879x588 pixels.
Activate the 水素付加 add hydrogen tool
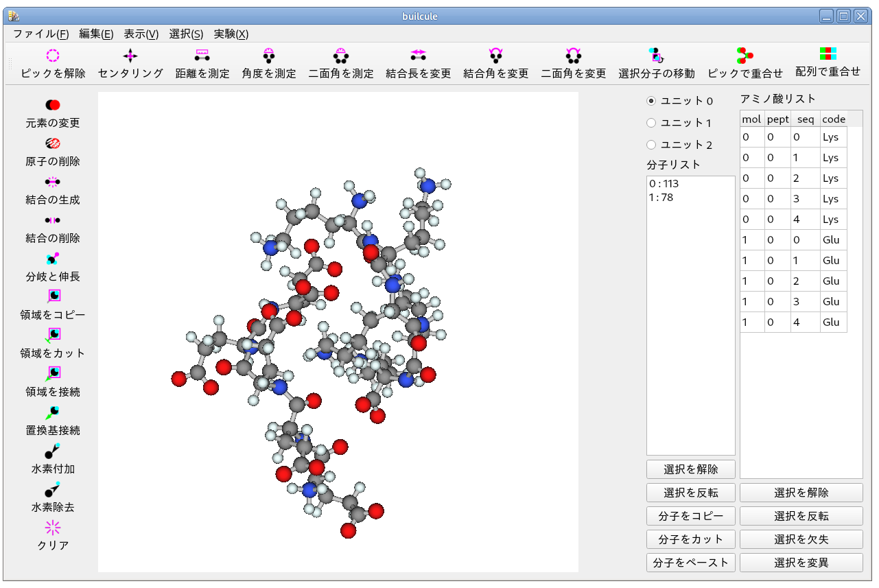pos(53,451)
